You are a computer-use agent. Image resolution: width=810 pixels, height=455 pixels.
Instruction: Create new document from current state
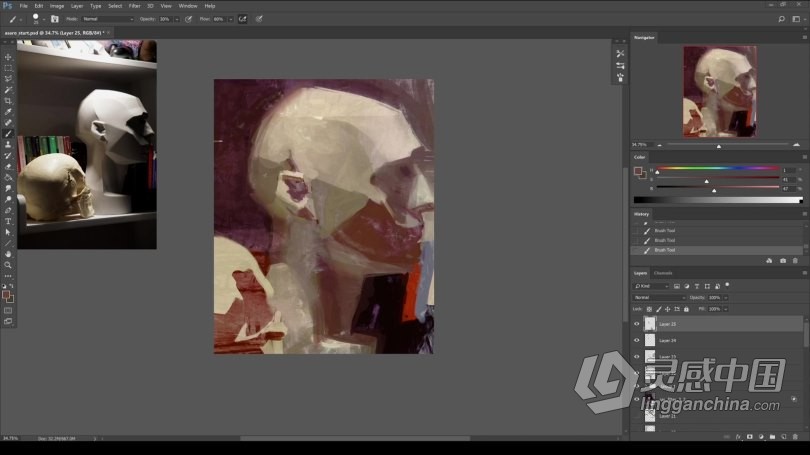tap(769, 261)
